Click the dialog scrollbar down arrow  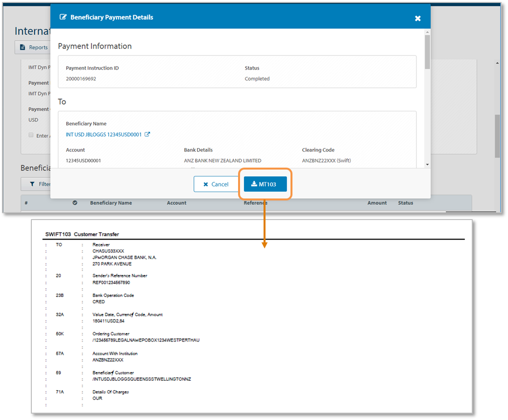pos(427,165)
